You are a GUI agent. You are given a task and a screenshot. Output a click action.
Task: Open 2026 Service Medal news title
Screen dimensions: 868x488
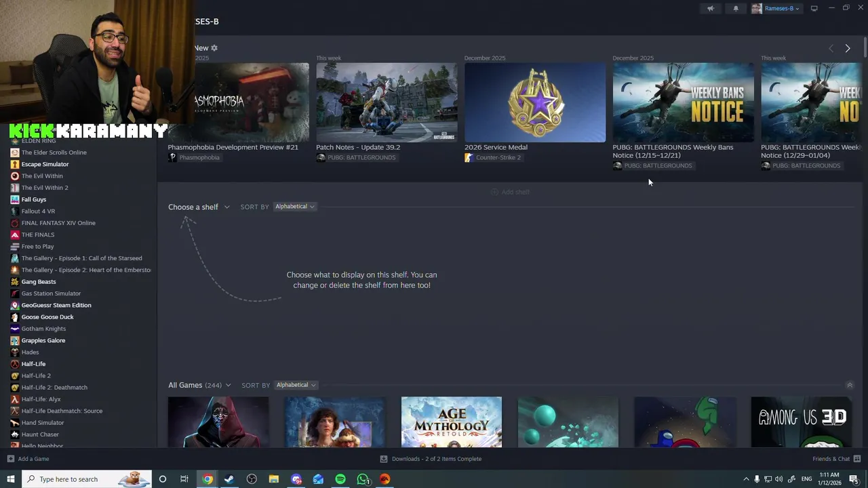click(496, 147)
